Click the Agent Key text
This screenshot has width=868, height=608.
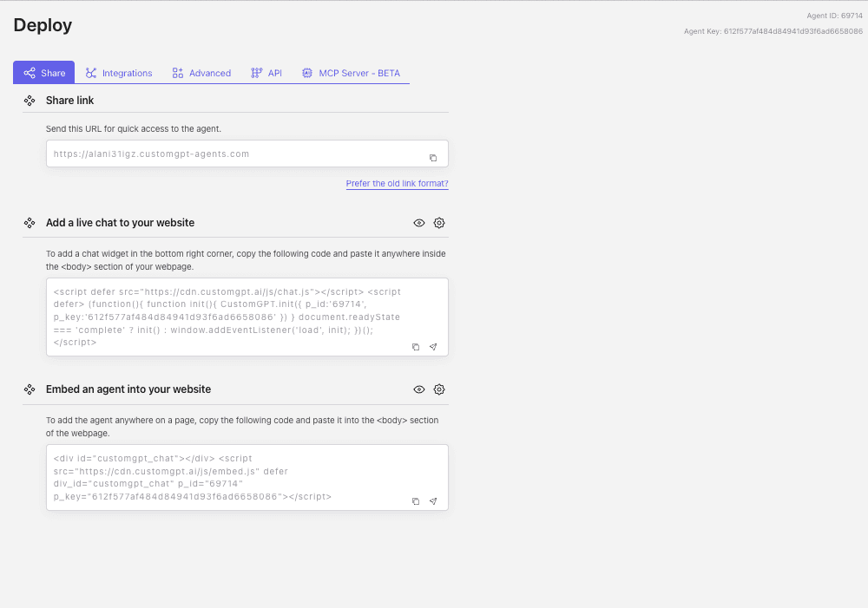773,31
